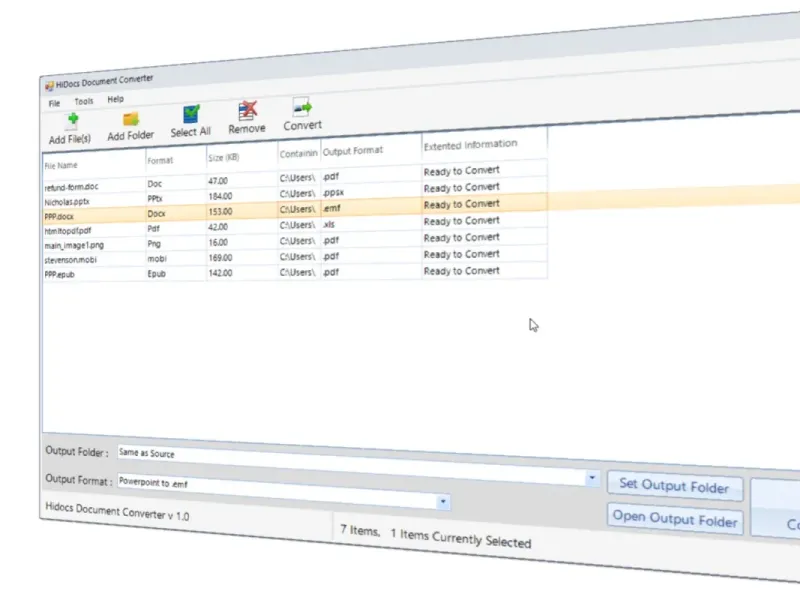The width and height of the screenshot is (800, 600).
Task: Click the Png format cell
Action: [x=176, y=243]
